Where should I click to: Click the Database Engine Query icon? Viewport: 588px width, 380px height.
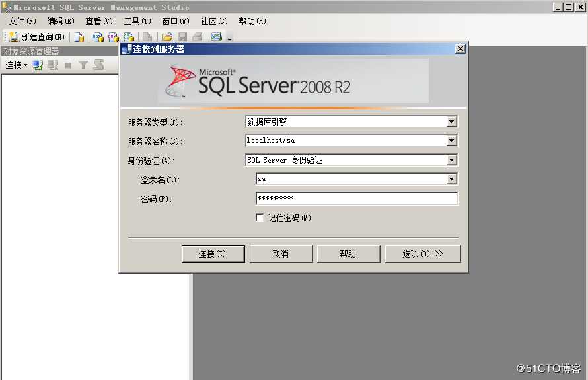79,37
